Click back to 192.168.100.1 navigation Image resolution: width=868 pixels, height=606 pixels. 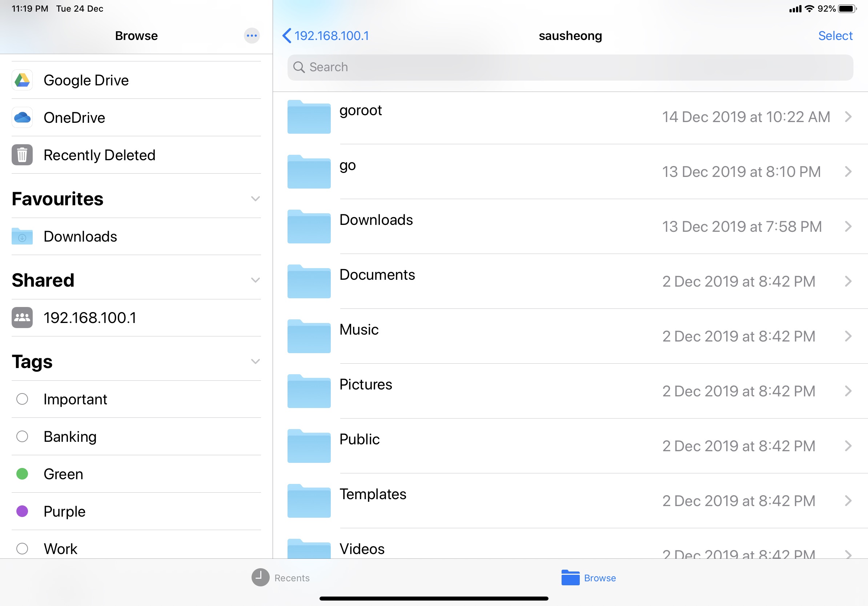click(x=326, y=36)
